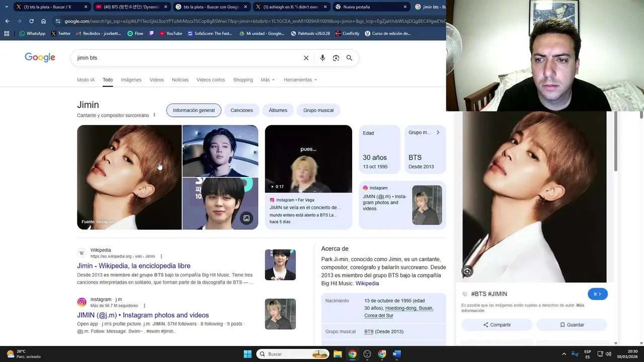Open the SofaScore bookmark
The width and height of the screenshot is (644, 362).
210,34
